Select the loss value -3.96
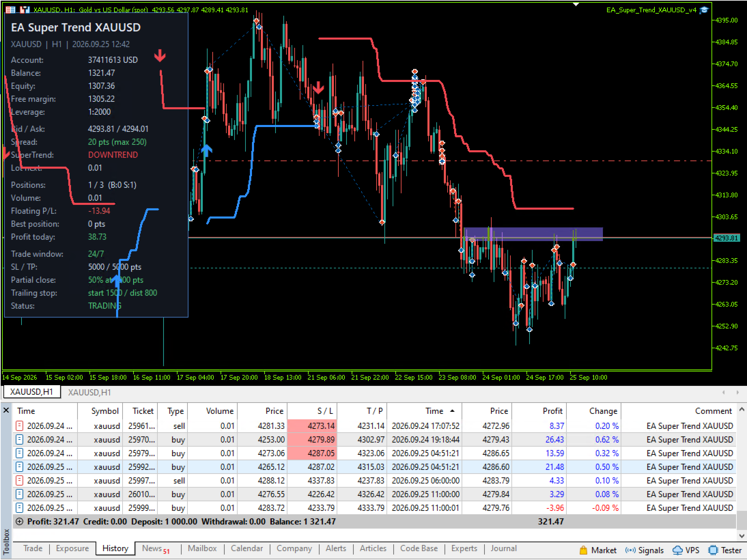Viewport: 747px width, 560px height. pyautogui.click(x=555, y=507)
